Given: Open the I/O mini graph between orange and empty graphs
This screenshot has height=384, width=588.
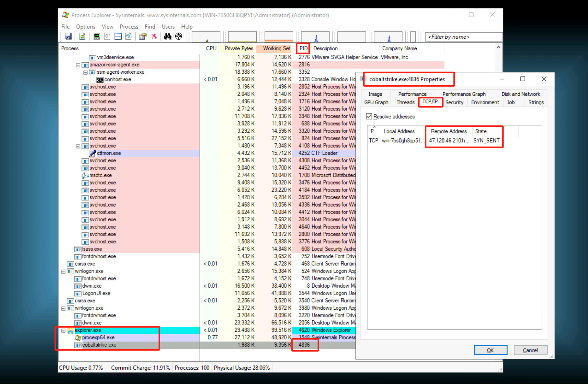Looking at the screenshot, I should (315, 37).
